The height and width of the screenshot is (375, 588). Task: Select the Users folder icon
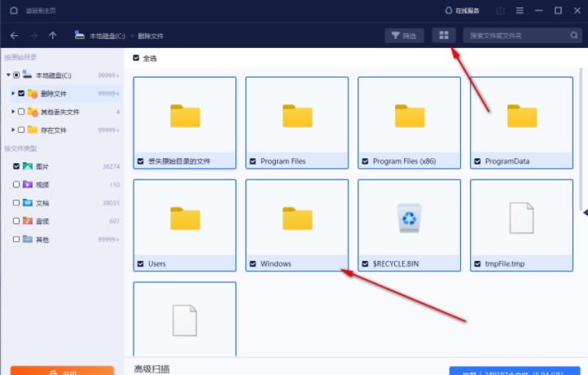click(185, 218)
